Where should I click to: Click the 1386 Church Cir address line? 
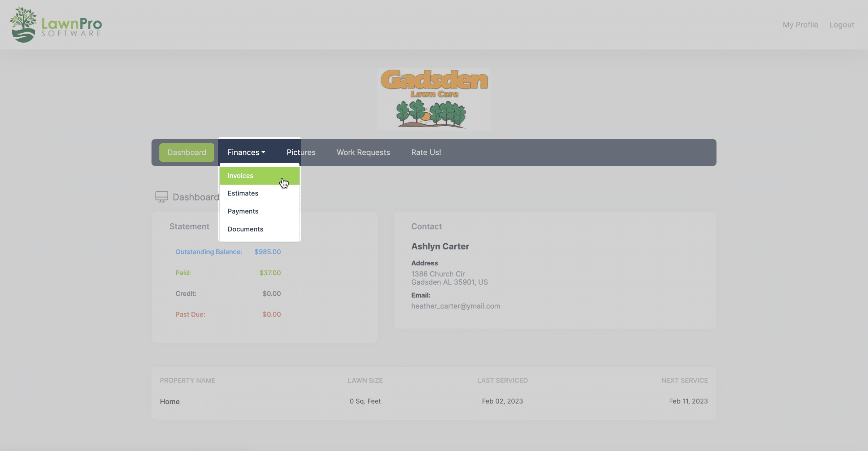pyautogui.click(x=438, y=274)
